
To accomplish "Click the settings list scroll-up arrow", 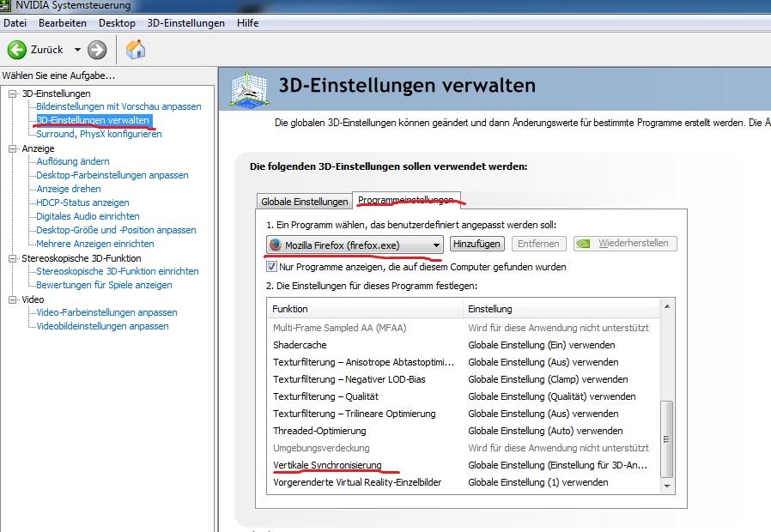I will (667, 306).
